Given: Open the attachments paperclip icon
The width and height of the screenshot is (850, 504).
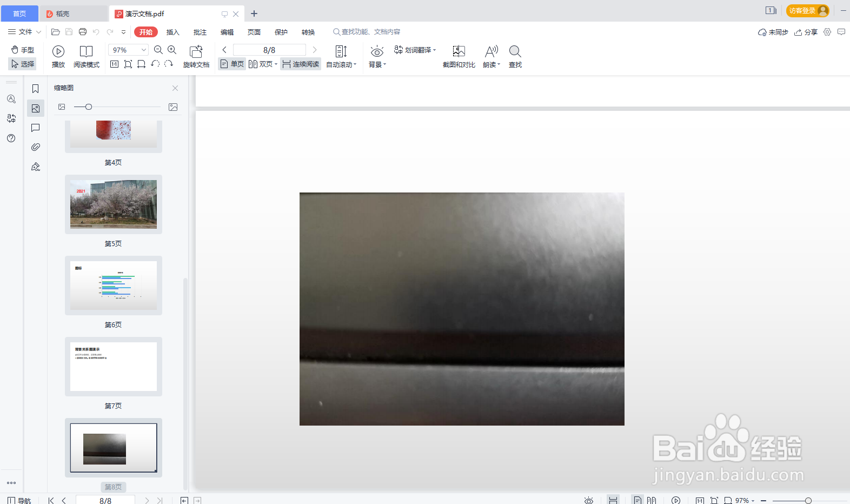Looking at the screenshot, I should coord(36,147).
